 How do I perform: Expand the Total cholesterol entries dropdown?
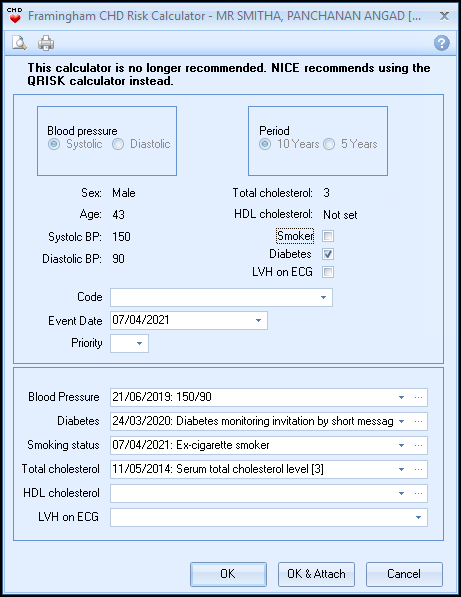click(401, 469)
